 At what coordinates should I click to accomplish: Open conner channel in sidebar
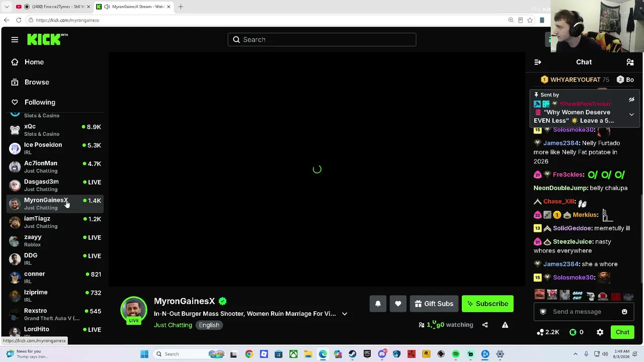[54, 278]
